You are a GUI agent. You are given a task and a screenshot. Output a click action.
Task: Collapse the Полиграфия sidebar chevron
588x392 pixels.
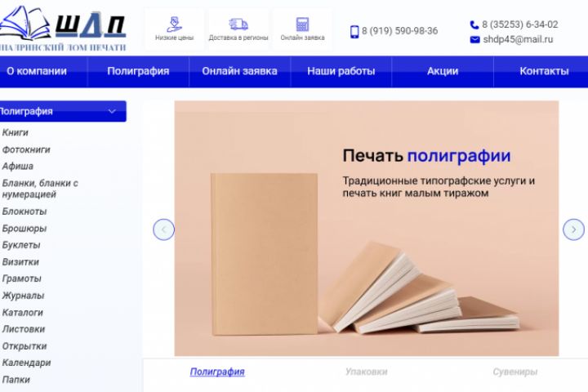pyautogui.click(x=112, y=111)
